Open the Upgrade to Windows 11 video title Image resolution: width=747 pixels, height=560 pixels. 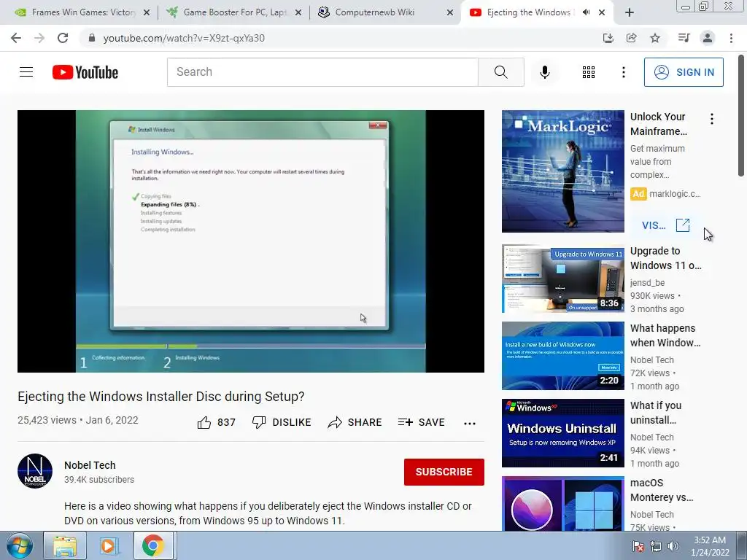pyautogui.click(x=665, y=258)
